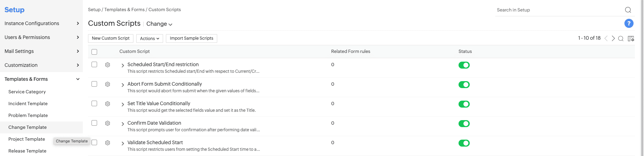Click the blue help question mark icon
This screenshot has height=156, width=644.
click(x=629, y=23)
